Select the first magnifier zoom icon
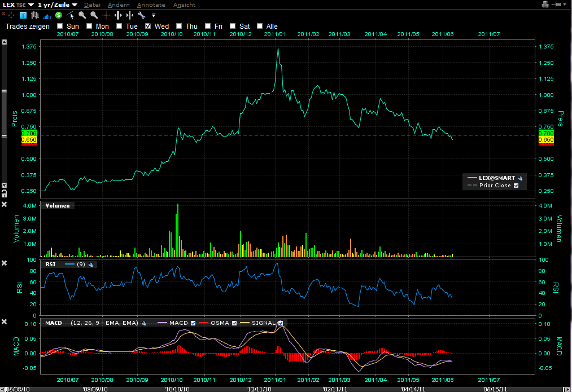Viewport: 572px width, 392px height. [82, 15]
